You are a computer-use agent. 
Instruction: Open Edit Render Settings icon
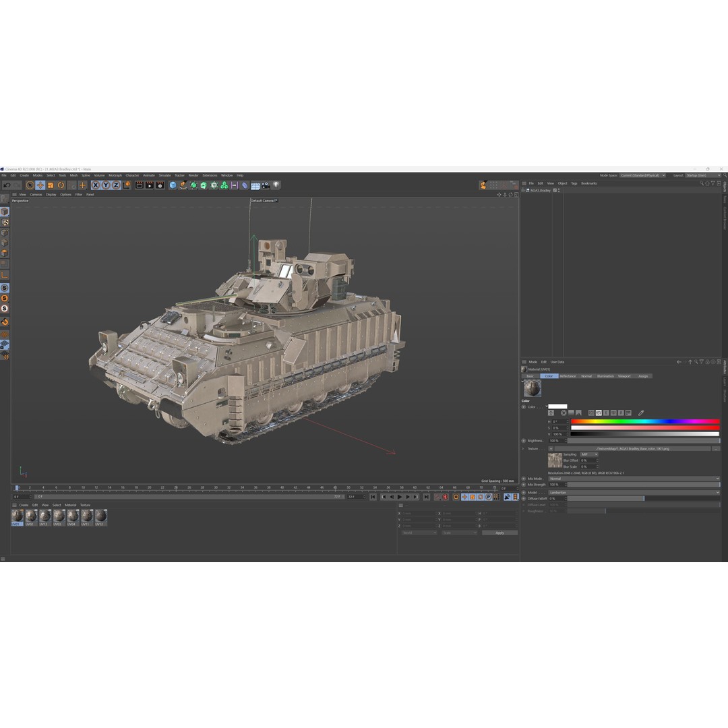pos(159,186)
